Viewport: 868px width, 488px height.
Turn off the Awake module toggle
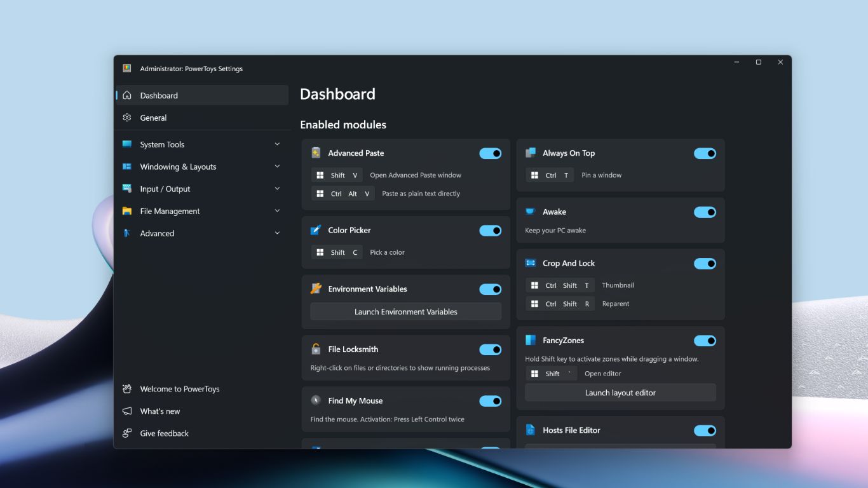pyautogui.click(x=705, y=212)
